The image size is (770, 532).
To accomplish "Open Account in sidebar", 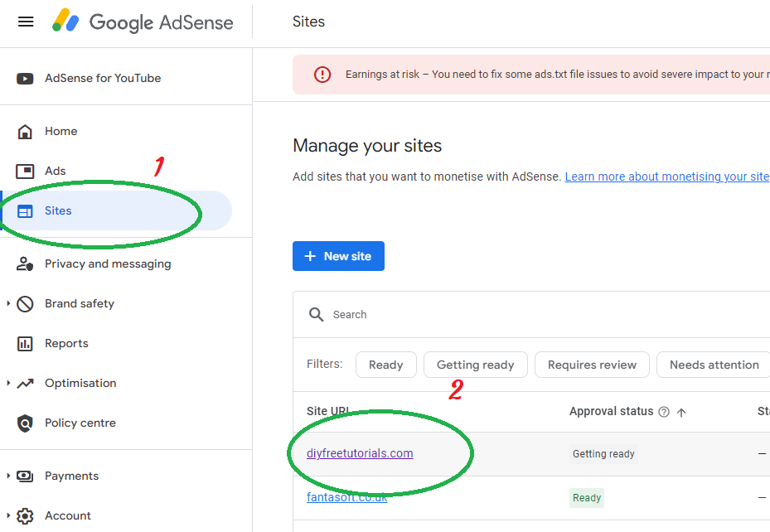I will [68, 515].
